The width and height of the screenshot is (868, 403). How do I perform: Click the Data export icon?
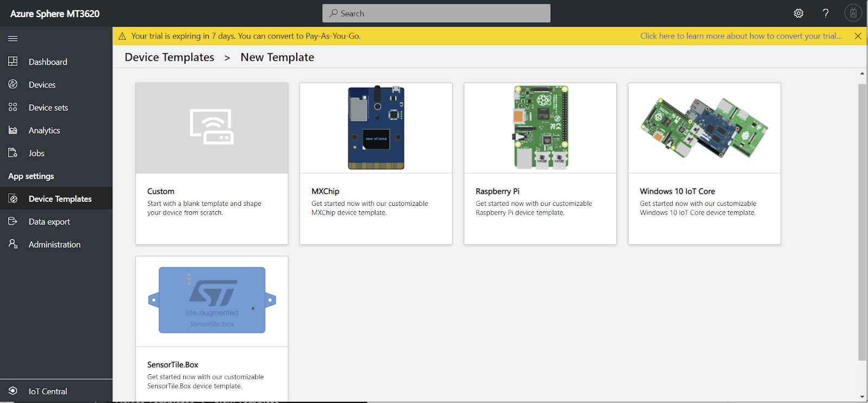tap(13, 221)
